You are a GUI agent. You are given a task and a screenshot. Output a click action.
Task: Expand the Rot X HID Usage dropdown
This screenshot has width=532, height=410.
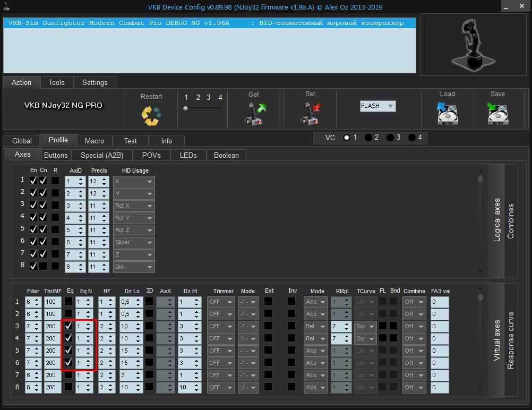point(134,206)
